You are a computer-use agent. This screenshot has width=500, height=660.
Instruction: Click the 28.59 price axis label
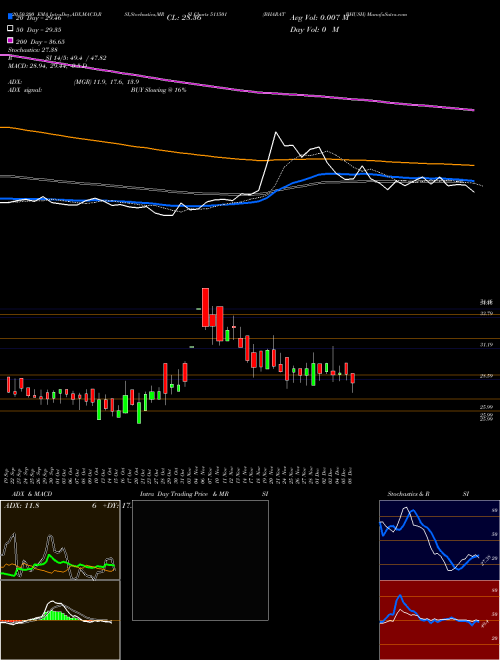pos(486,376)
